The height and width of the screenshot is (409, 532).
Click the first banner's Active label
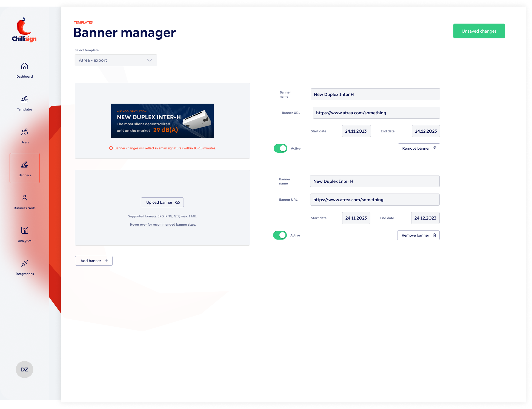click(x=296, y=148)
